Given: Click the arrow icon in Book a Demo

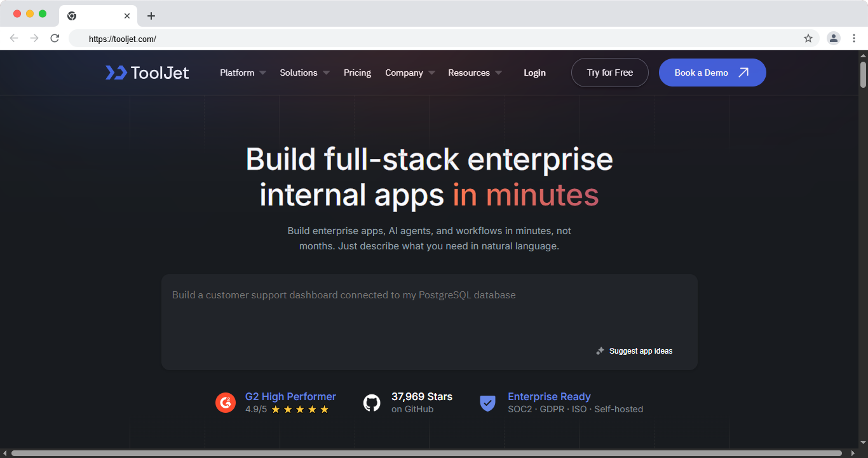Looking at the screenshot, I should (743, 73).
